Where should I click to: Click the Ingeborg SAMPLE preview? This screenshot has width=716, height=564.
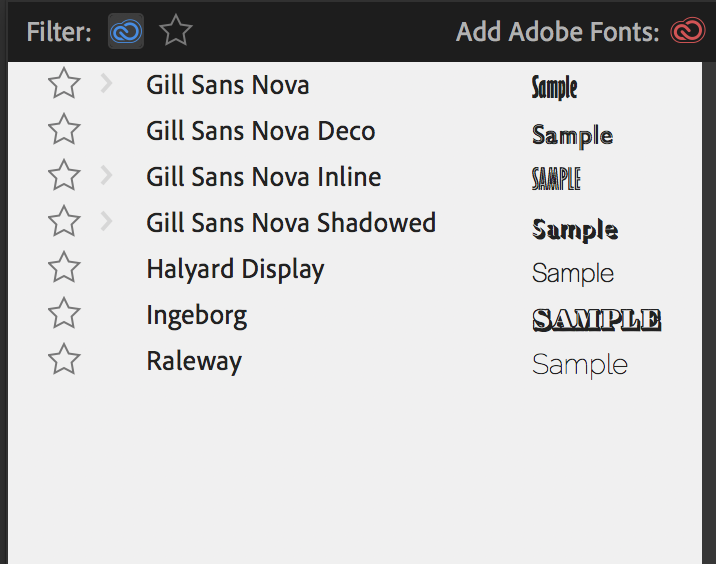(597, 320)
